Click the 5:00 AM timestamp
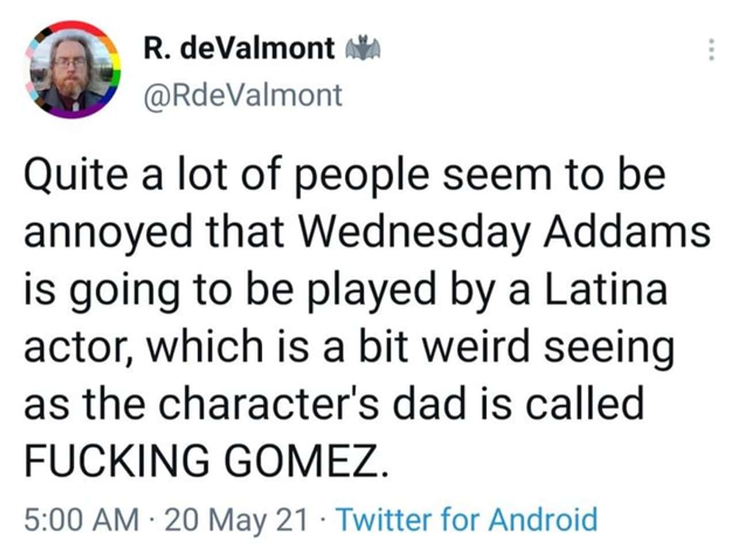The width and height of the screenshot is (748, 560). [81, 519]
